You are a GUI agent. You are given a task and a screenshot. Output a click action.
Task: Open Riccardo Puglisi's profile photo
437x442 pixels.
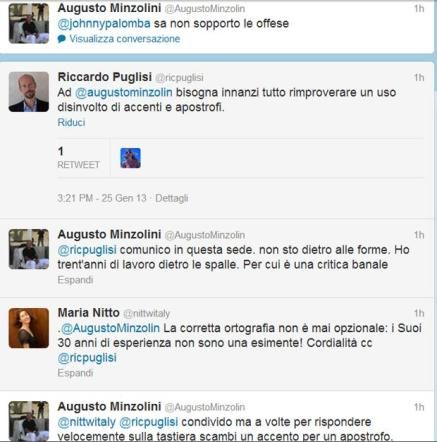pyautogui.click(x=29, y=92)
